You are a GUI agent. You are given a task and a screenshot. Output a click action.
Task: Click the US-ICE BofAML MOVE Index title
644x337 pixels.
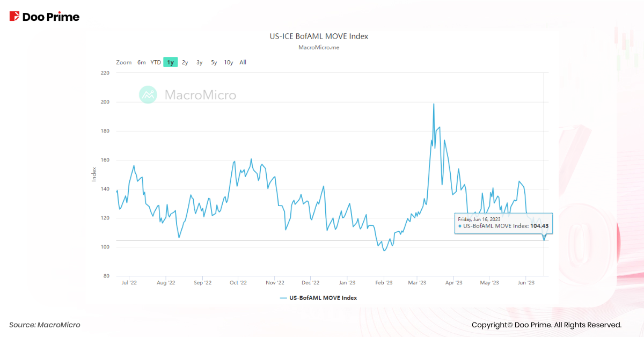click(318, 36)
